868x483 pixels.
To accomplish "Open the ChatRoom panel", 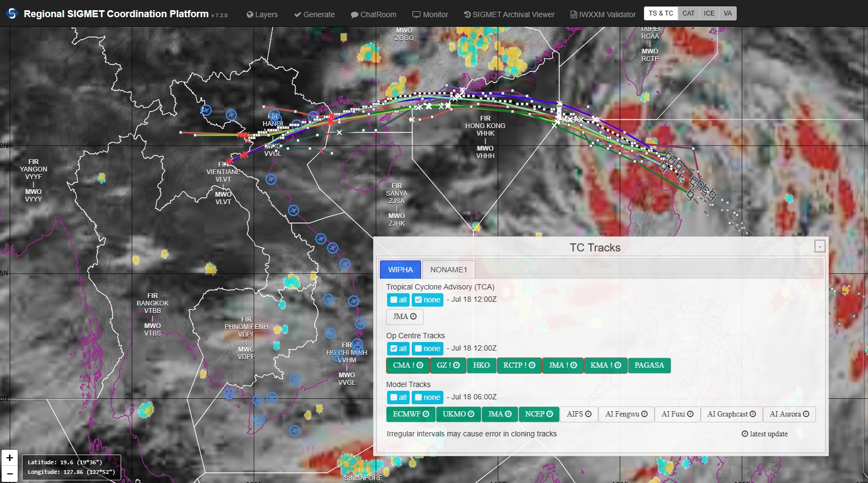I will (373, 14).
